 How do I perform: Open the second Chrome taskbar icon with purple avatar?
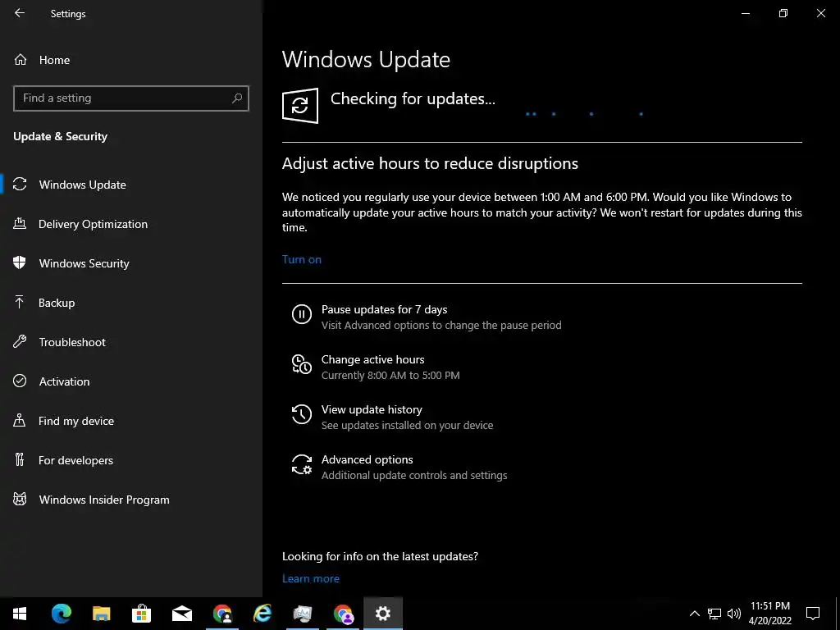click(x=343, y=614)
